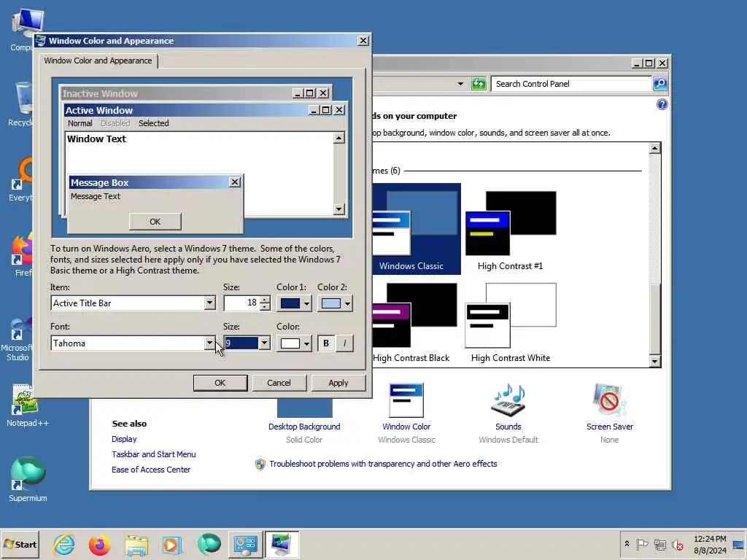Select the High Contrast White theme
This screenshot has width=747, height=560.
510,322
